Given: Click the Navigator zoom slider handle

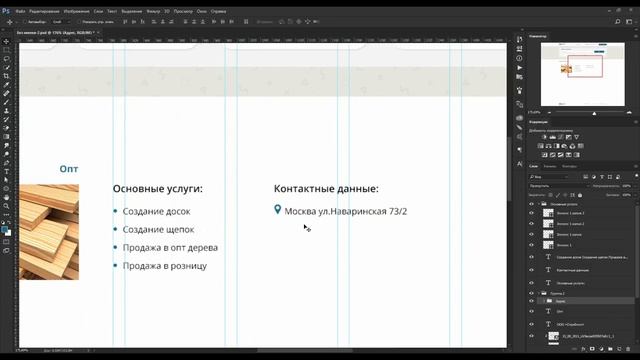Looking at the screenshot, I should pos(594,113).
